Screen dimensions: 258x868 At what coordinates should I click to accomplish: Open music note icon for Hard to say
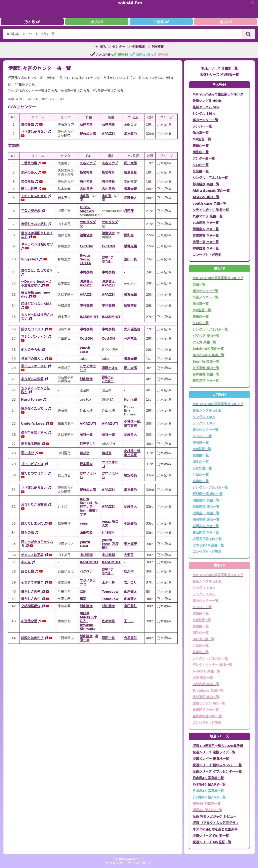[45, 399]
